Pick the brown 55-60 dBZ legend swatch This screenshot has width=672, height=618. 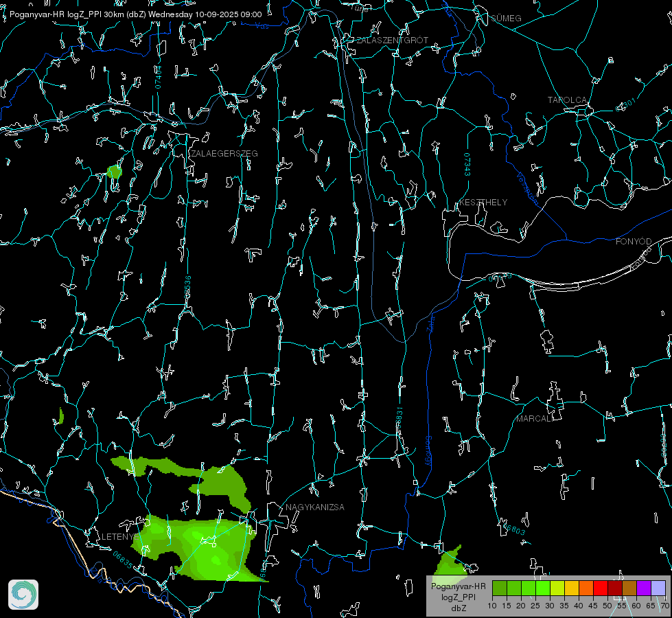(629, 588)
